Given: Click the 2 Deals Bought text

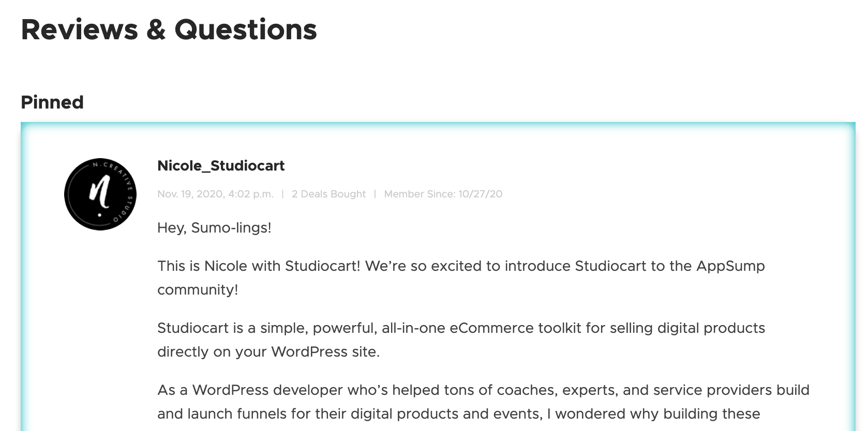Looking at the screenshot, I should click(328, 194).
